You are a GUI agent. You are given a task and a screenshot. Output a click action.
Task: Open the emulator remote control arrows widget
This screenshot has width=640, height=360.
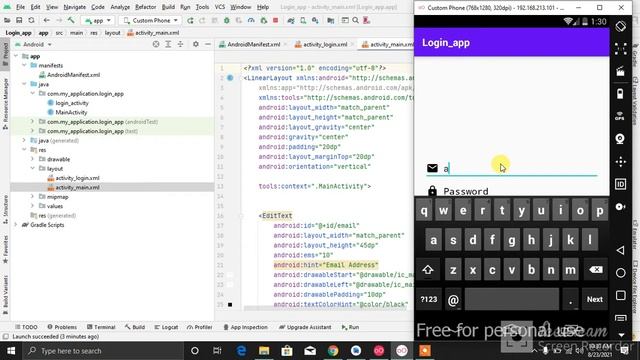tap(620, 162)
